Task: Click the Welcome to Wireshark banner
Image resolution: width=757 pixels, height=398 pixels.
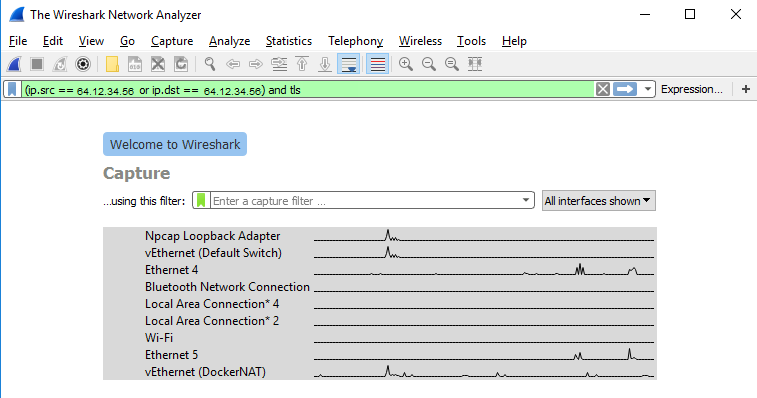Action: tap(175, 144)
